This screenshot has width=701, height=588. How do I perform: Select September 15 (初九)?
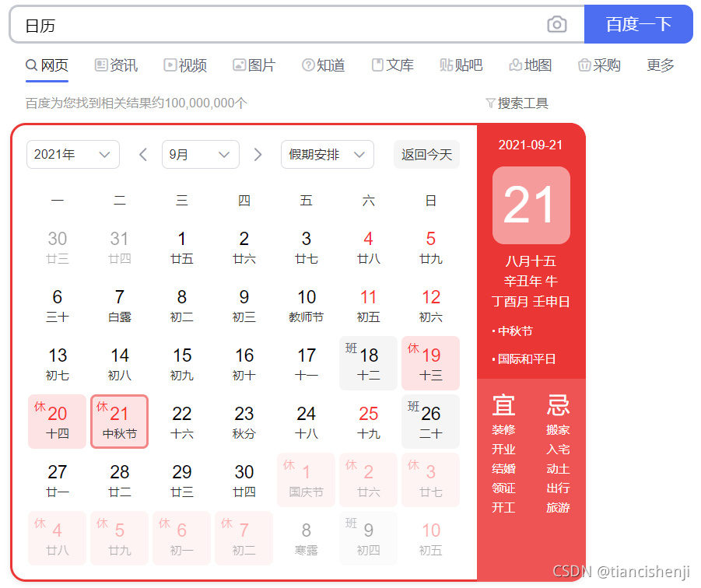(x=181, y=363)
